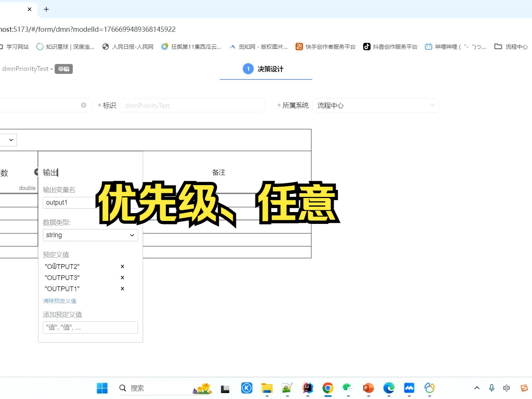Open the 学习网站 bookmark
This screenshot has width=532, height=399.
(x=14, y=47)
